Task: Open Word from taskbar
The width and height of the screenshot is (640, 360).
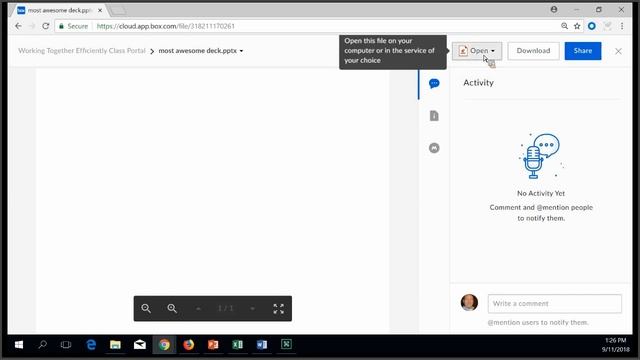Action: tap(262, 345)
